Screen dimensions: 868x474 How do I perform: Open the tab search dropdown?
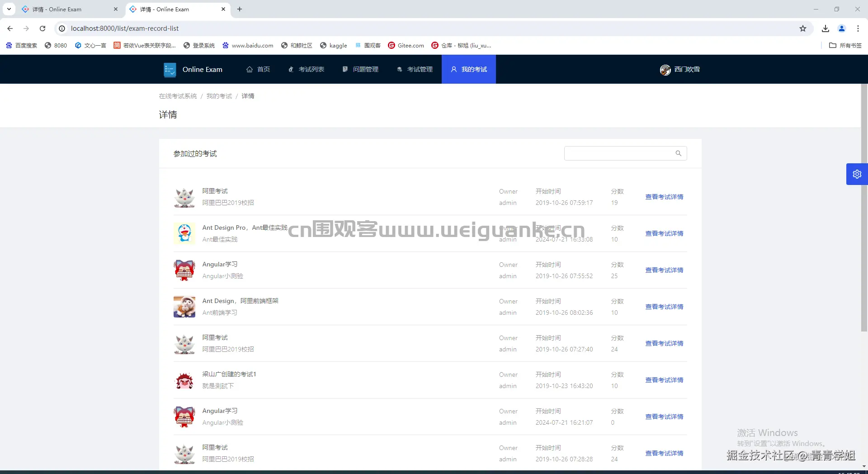click(9, 9)
